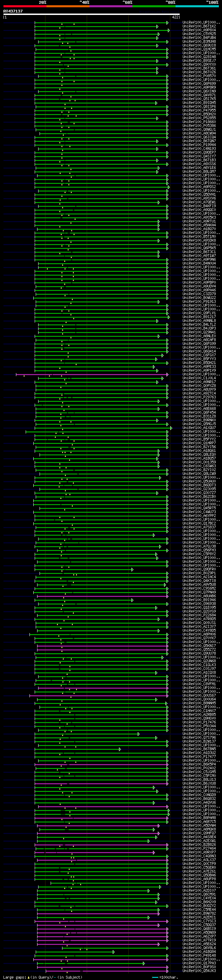222x980 pixels.
Task: Open hit UniRef100_Q6P699
Action: point(199,84)
